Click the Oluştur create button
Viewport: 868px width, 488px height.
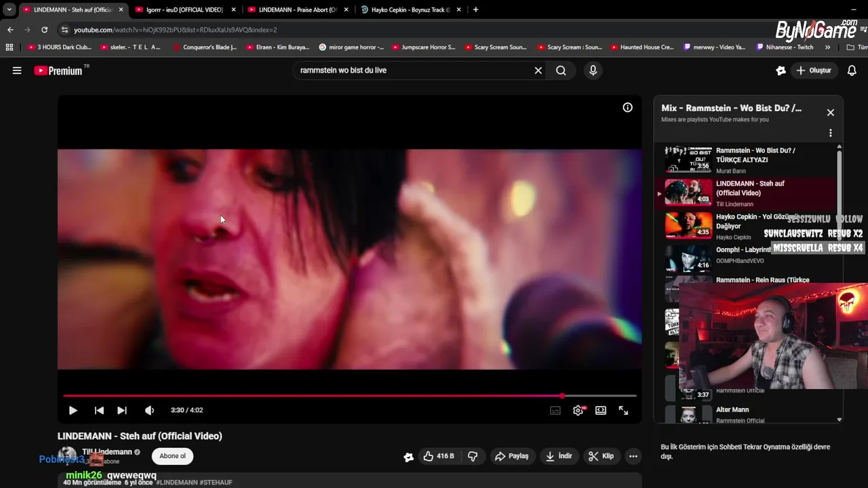click(x=814, y=70)
